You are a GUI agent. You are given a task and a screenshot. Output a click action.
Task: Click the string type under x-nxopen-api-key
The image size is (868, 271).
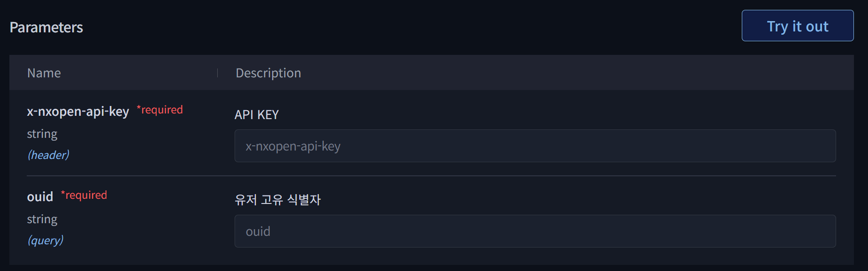pyautogui.click(x=42, y=134)
